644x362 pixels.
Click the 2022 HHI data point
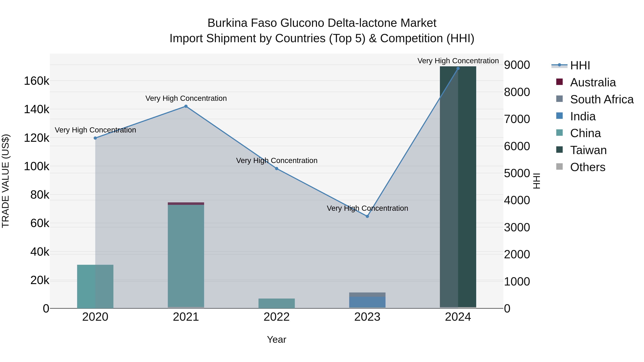click(277, 169)
